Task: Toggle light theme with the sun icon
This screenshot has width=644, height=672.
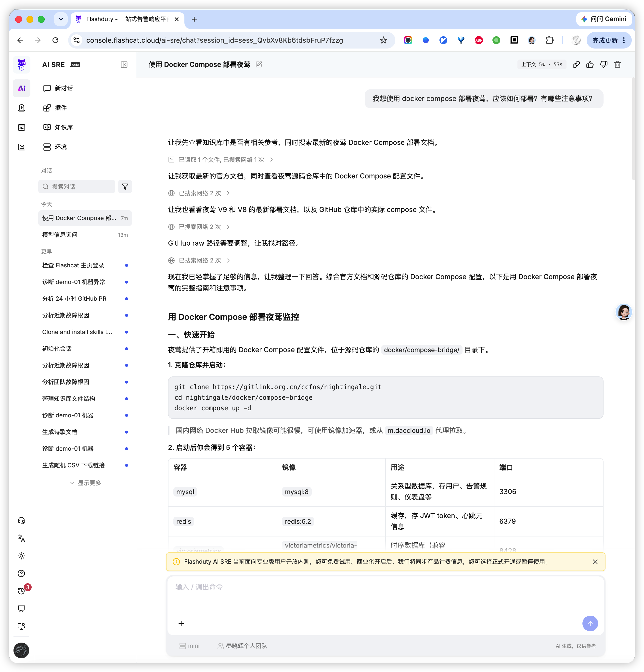Action: 21,556
